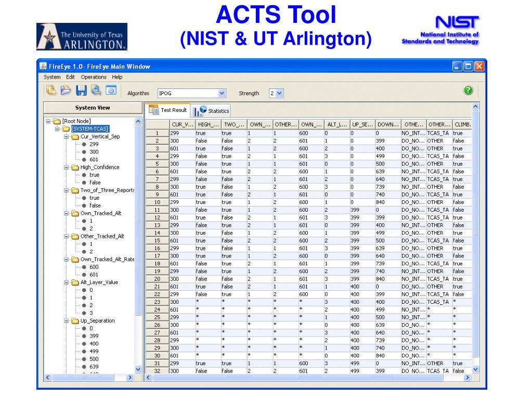Click the TCAS_TA cell in table row 4
This screenshot has width=532, height=399.
click(x=439, y=156)
